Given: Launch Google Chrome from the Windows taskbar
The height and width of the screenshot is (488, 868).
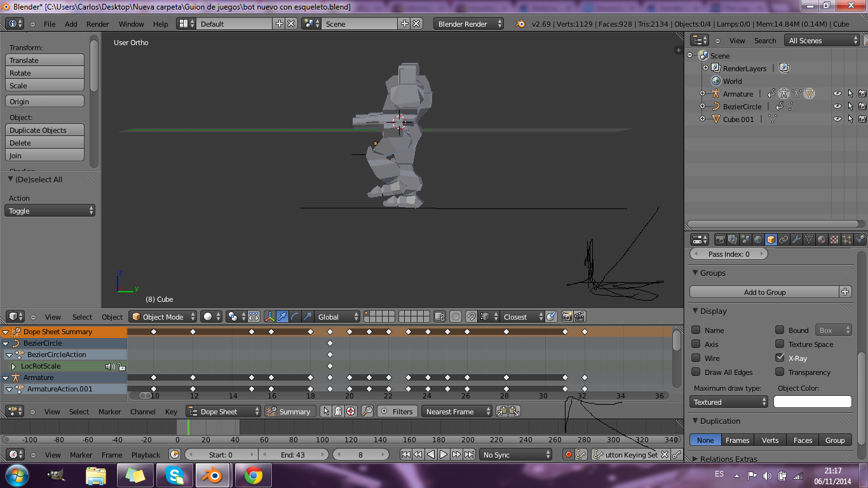Looking at the screenshot, I should tap(254, 475).
